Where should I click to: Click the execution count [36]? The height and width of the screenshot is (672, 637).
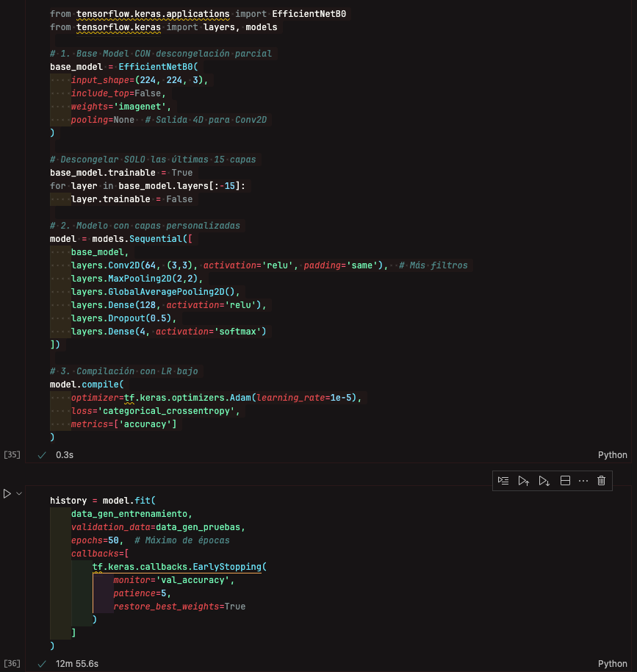click(x=12, y=663)
